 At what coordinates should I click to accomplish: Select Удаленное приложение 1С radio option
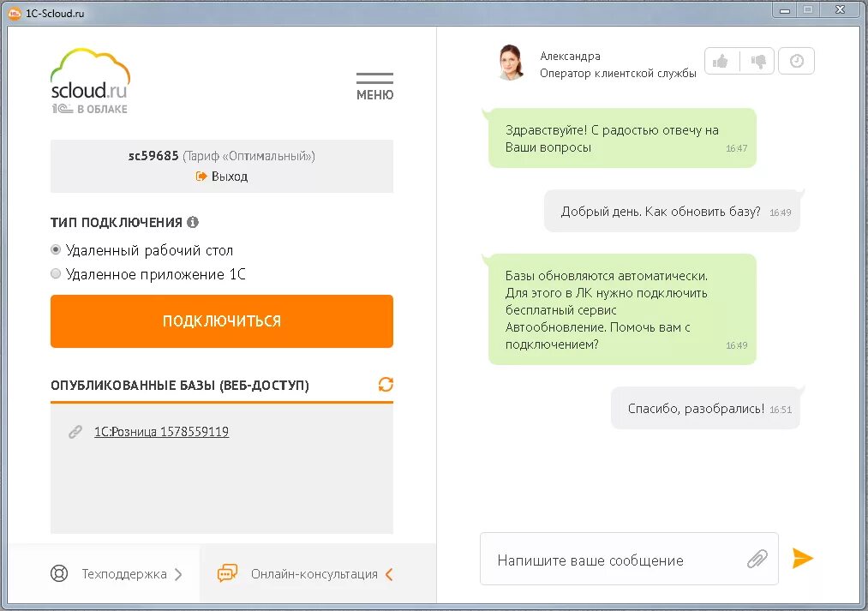pos(56,273)
